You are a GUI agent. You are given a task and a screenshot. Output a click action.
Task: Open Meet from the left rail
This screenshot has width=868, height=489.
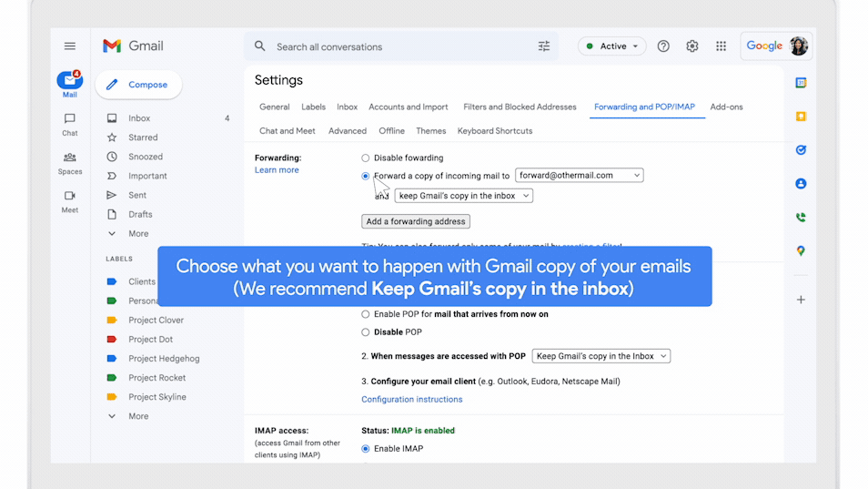[70, 200]
